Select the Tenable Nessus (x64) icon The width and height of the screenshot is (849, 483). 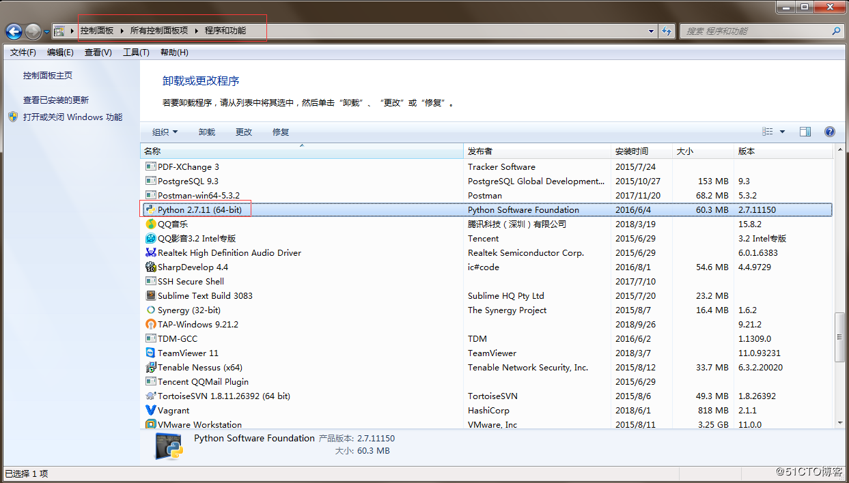coord(151,368)
